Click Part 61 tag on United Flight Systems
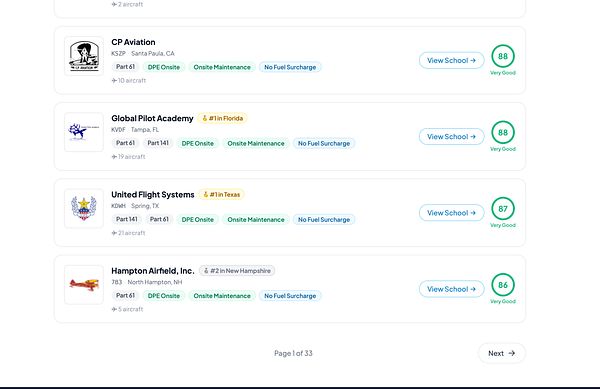The height and width of the screenshot is (389, 600). pos(159,219)
